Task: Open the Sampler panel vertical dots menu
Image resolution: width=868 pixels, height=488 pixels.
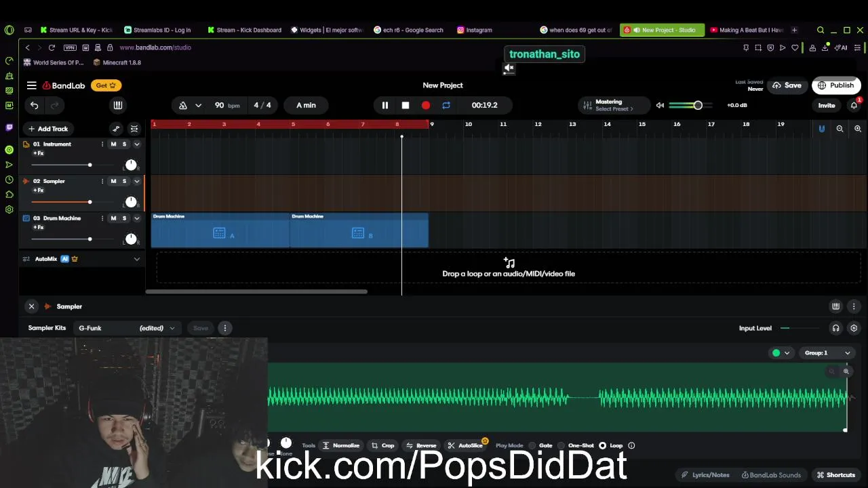Action: click(x=854, y=306)
